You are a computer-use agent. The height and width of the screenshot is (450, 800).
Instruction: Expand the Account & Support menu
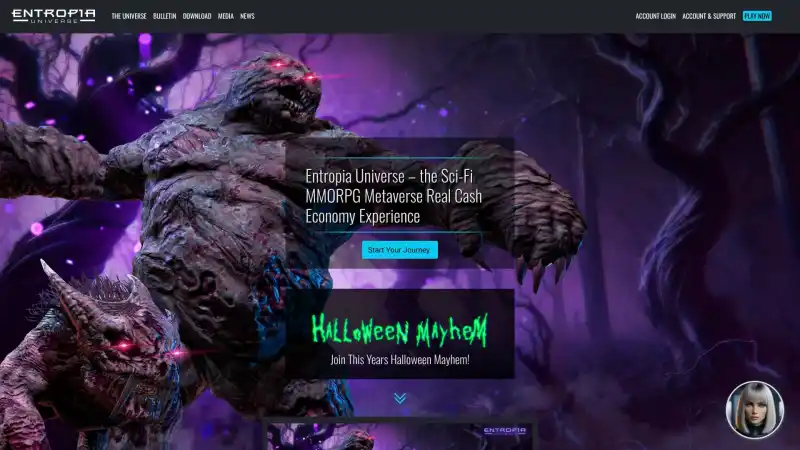pyautogui.click(x=709, y=16)
